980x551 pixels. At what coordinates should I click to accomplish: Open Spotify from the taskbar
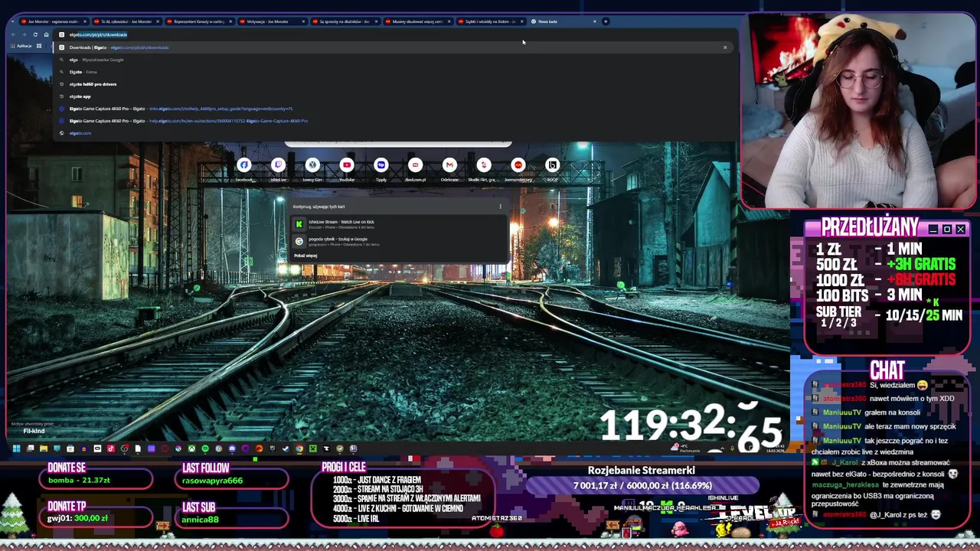[205, 448]
